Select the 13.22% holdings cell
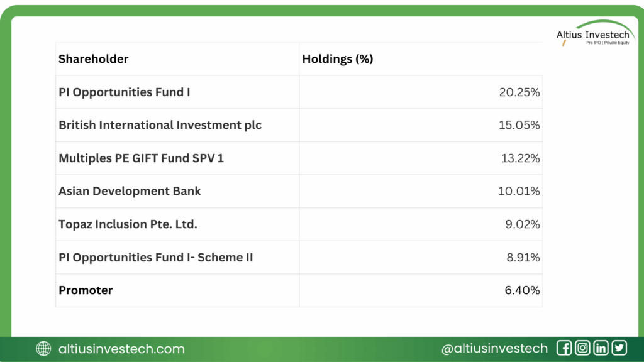 519,158
